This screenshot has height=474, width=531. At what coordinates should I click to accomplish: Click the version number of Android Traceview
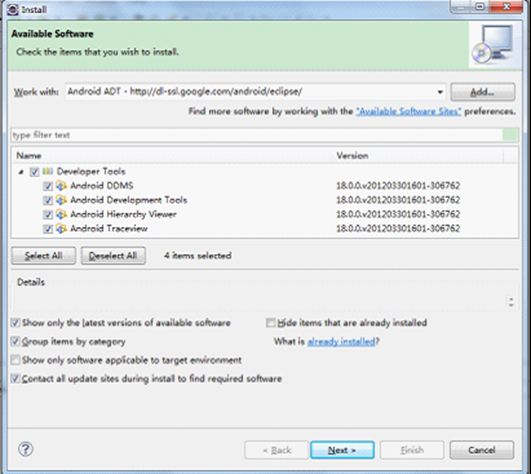coord(398,229)
